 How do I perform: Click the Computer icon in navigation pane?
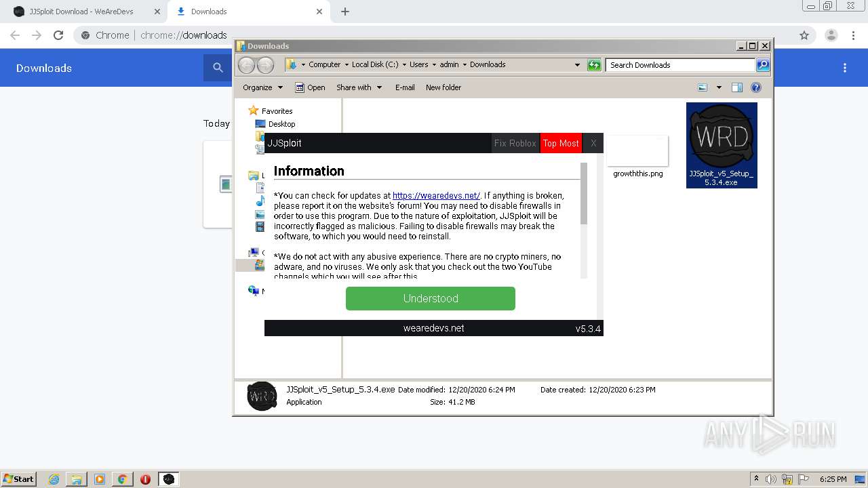(254, 253)
